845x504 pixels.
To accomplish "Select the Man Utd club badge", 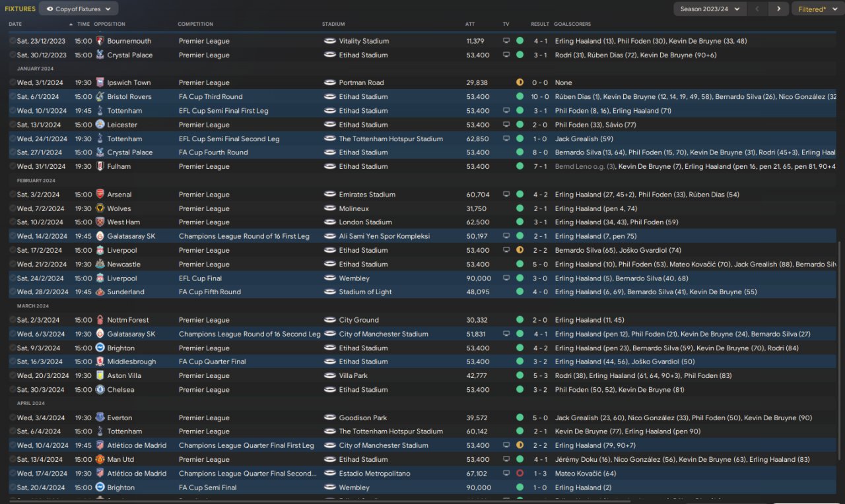I will (100, 459).
